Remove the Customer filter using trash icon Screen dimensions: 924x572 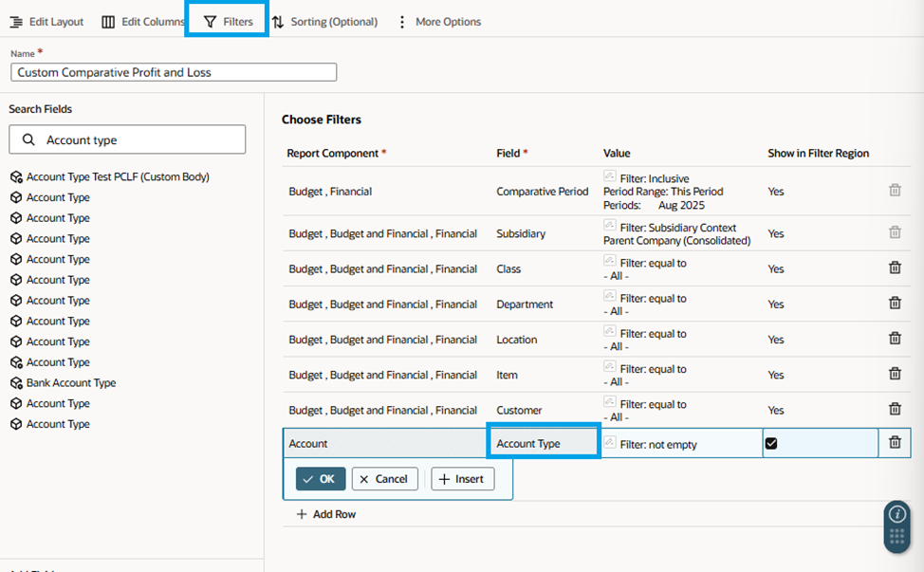pos(895,409)
